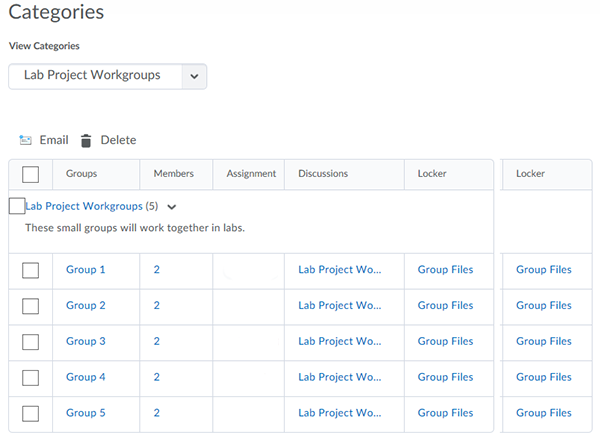600x438 pixels.
Task: Open Group 5 discussions link
Action: click(x=339, y=413)
